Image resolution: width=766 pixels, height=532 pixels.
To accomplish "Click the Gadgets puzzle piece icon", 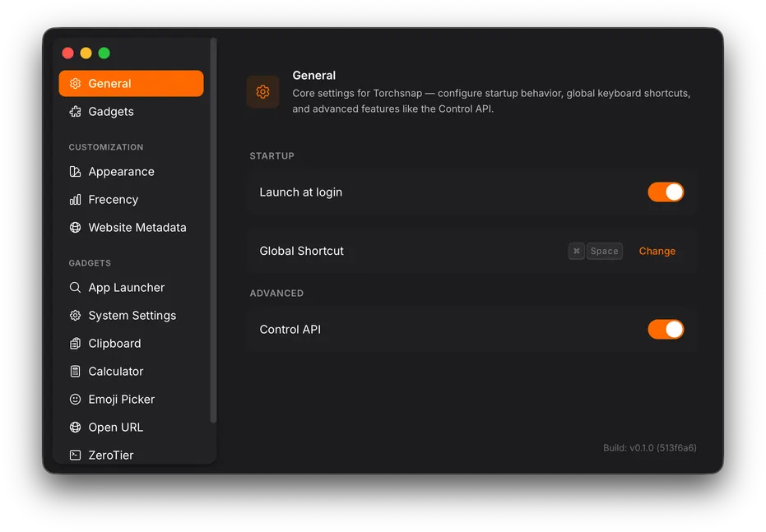I will [75, 112].
